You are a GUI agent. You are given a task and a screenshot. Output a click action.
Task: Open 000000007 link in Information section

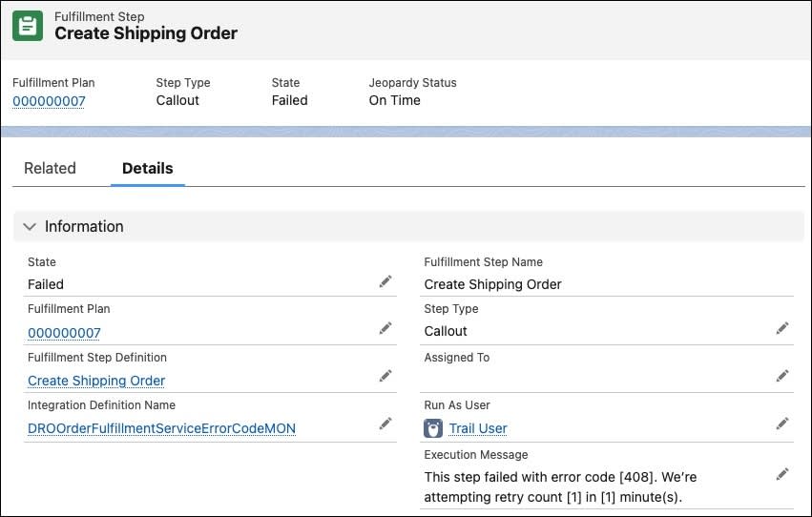click(64, 333)
